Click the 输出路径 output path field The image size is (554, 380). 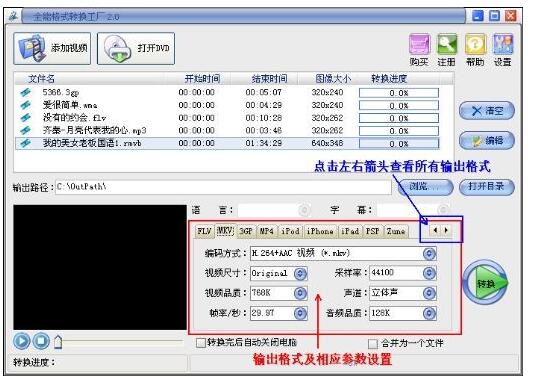click(x=223, y=187)
